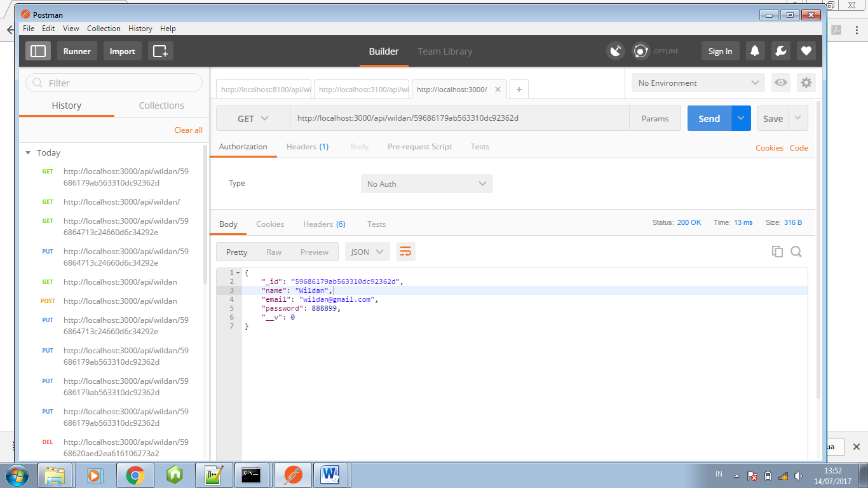Open the wrench settings menu
Viewport: 868px width, 488px height.
[x=781, y=51]
